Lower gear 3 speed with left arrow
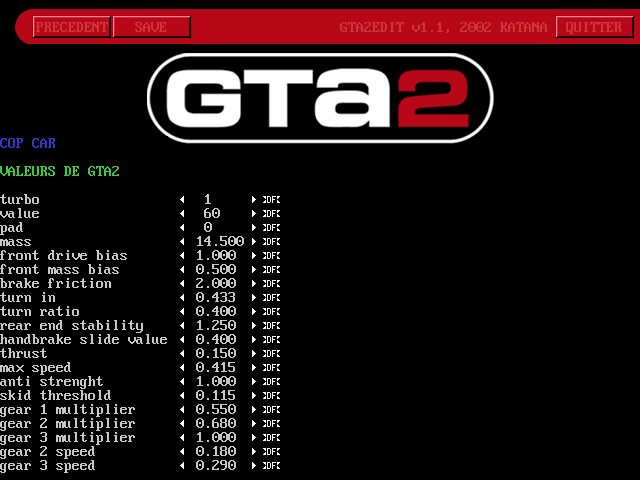Viewport: 640px width, 480px height. pos(182,465)
